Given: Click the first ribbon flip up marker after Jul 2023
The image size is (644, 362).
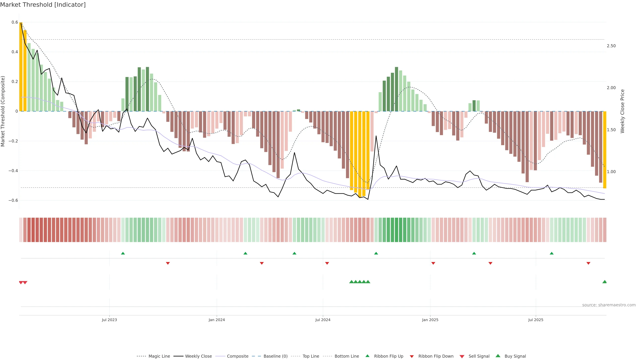Looking at the screenshot, I should (123, 253).
